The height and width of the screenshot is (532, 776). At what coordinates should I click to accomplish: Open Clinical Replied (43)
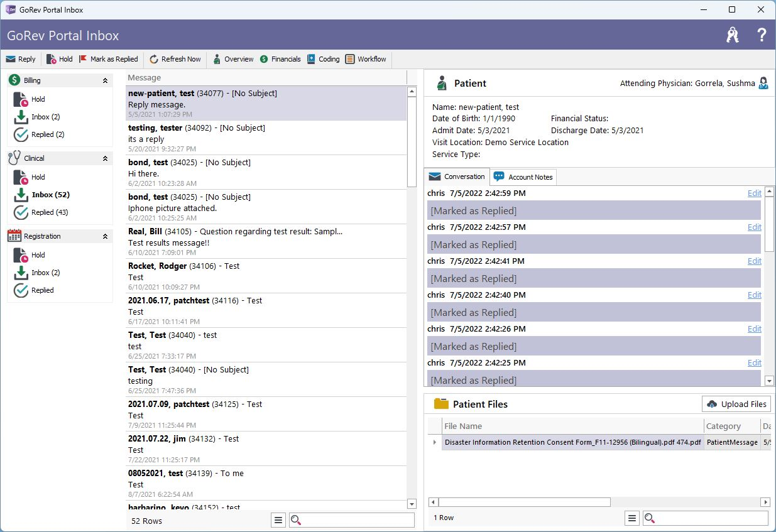pyautogui.click(x=41, y=212)
